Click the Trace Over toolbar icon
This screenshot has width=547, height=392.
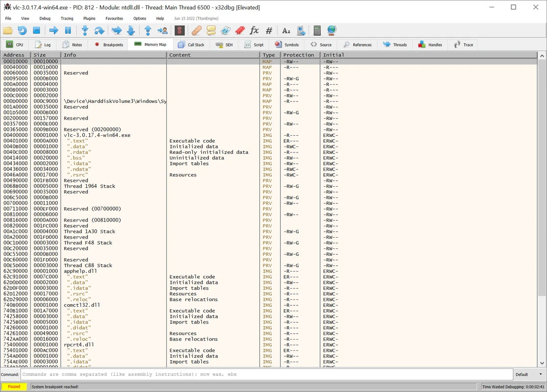131,30
